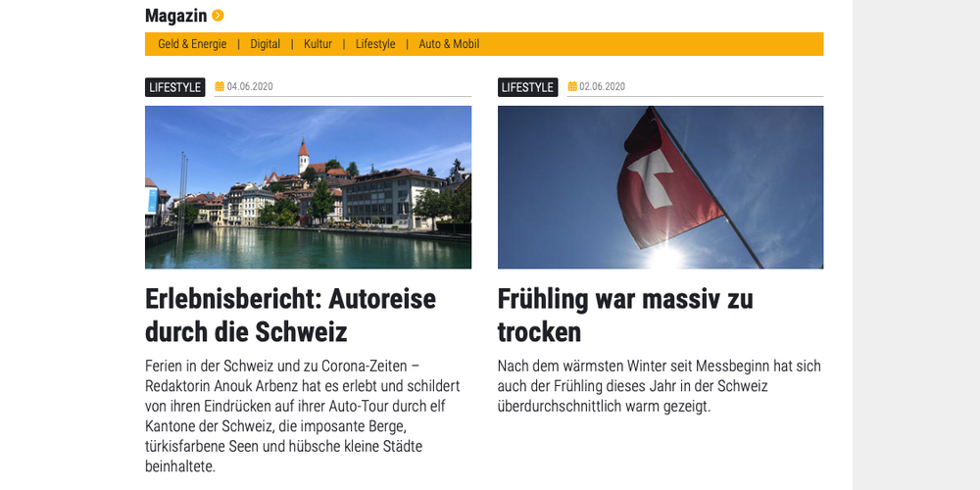
Task: Click the gray sidebar area on the right
Action: 915,245
